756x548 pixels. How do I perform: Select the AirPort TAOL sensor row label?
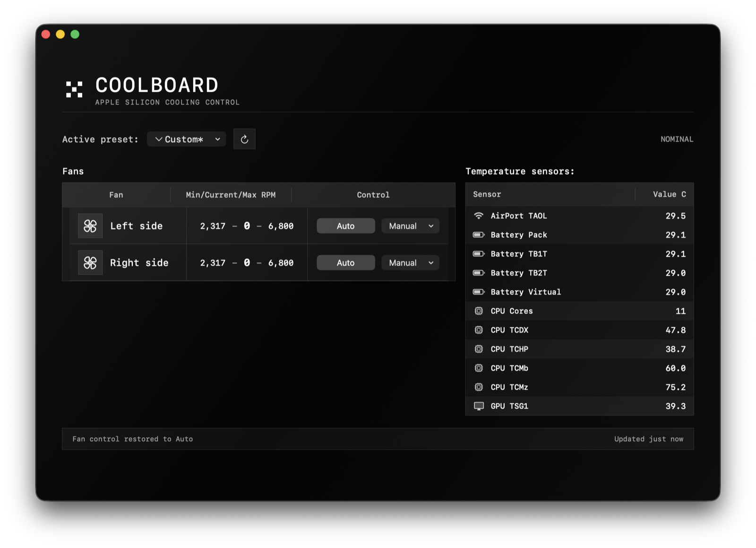(519, 216)
